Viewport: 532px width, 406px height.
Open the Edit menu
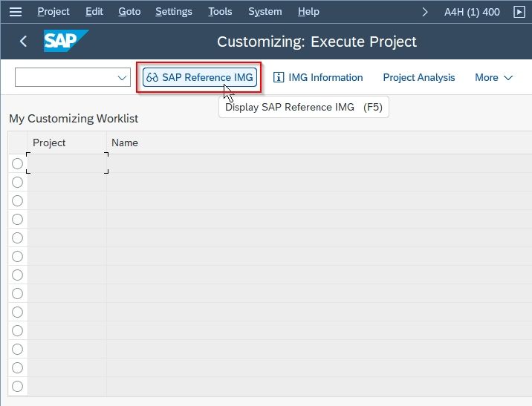pyautogui.click(x=94, y=12)
